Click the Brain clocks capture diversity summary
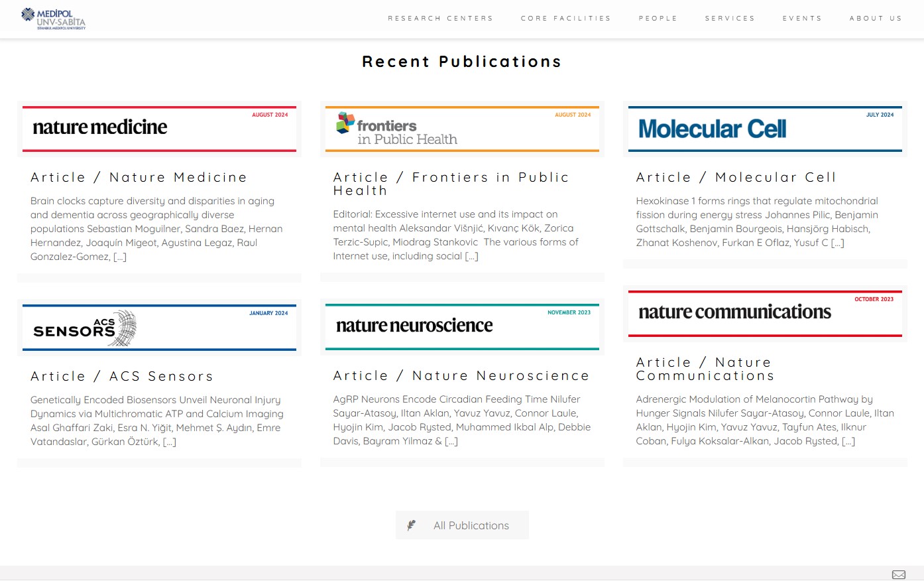Viewport: 924px width, 581px height. tap(156, 229)
